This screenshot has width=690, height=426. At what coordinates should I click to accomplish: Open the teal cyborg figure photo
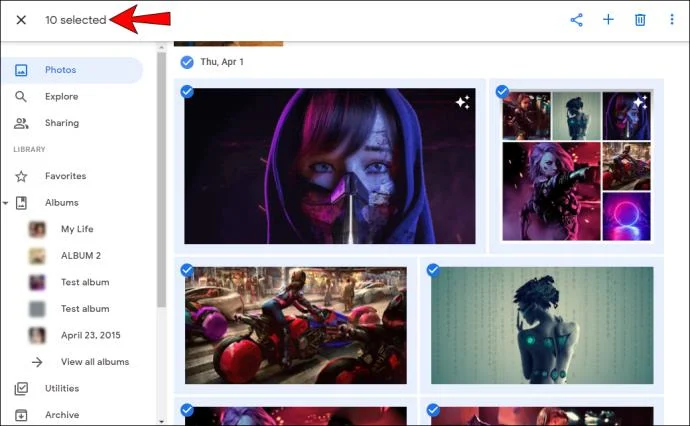coord(542,325)
